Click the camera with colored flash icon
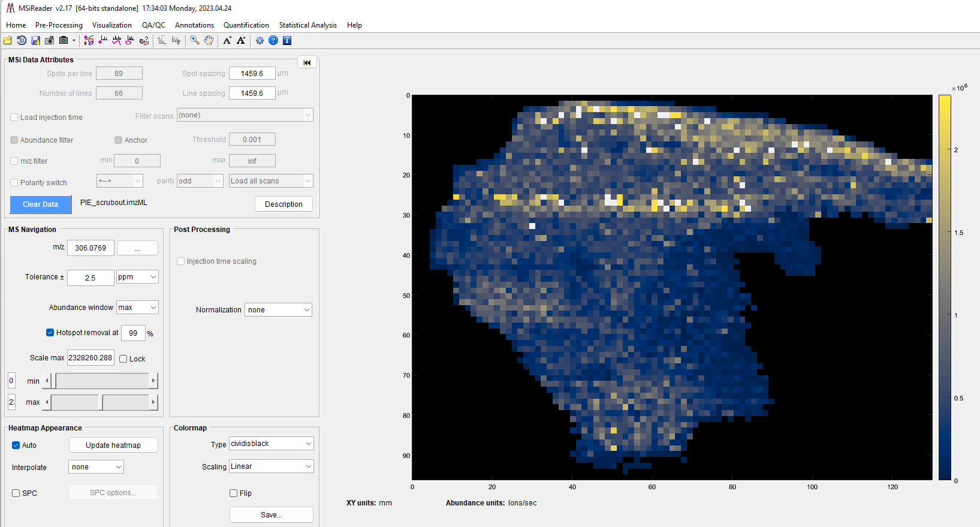Viewport: 980px width, 527px height. click(49, 40)
